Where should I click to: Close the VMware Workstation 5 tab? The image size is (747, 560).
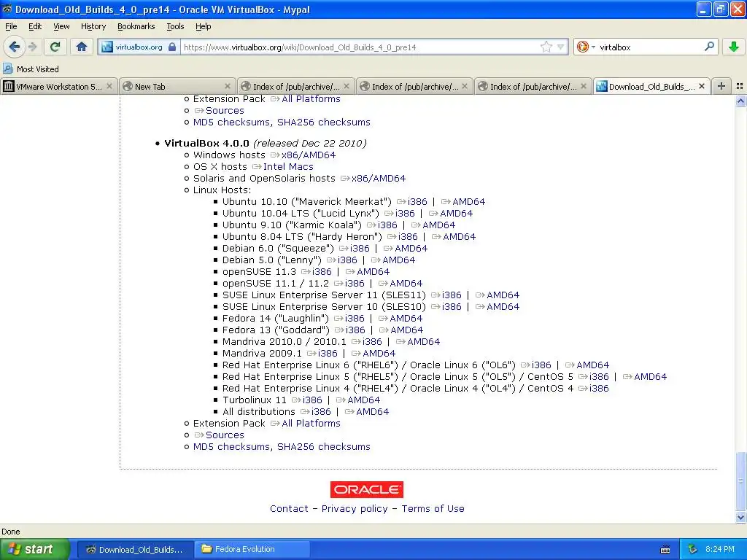pyautogui.click(x=109, y=86)
